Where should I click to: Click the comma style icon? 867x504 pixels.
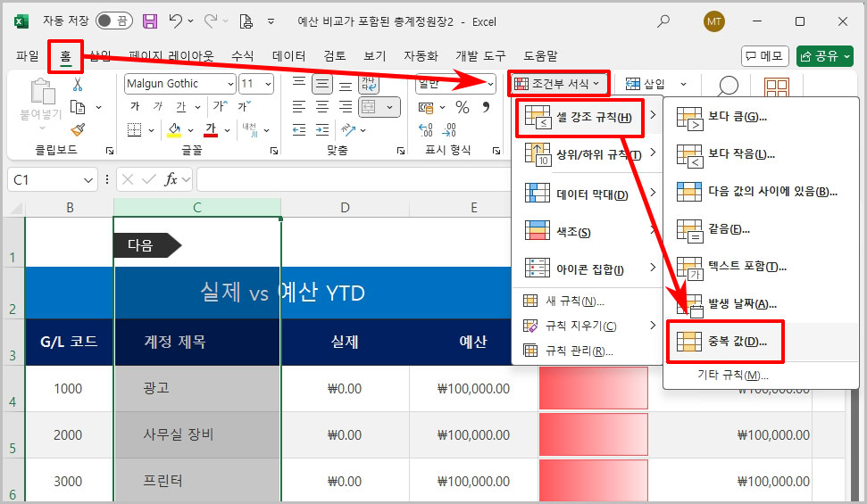click(x=486, y=106)
